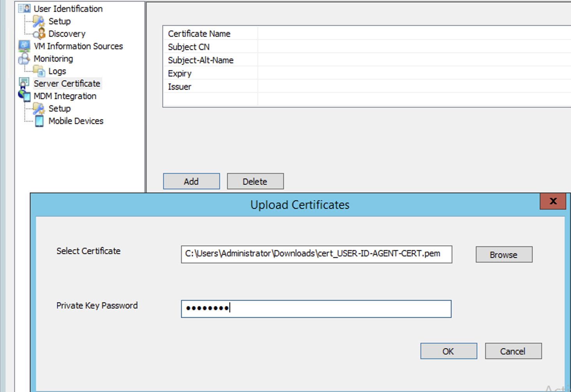Viewport: 571px width, 392px height.
Task: Click the User Identification tree icon
Action: coord(24,9)
